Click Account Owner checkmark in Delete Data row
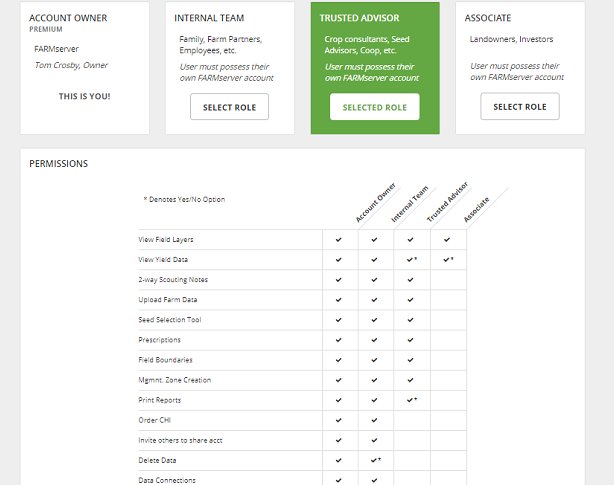614x485 pixels. 339,460
